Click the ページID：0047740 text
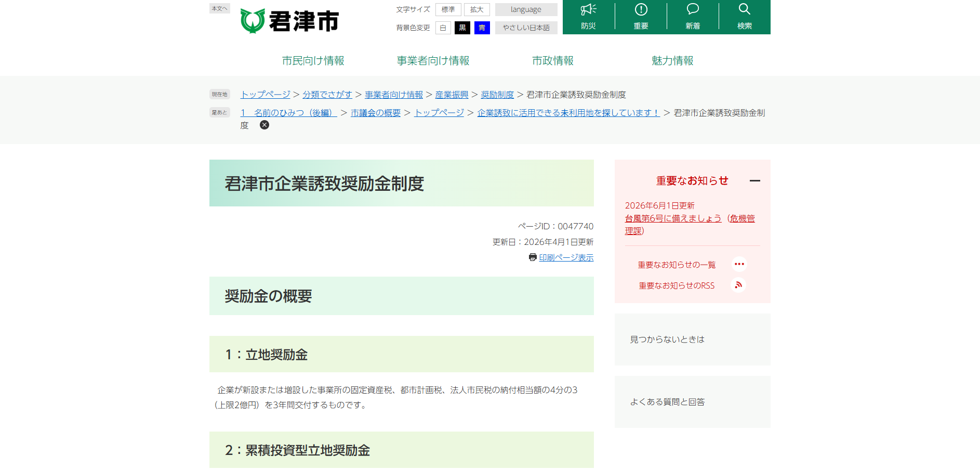Viewport: 980px width, 469px height. [x=555, y=226]
